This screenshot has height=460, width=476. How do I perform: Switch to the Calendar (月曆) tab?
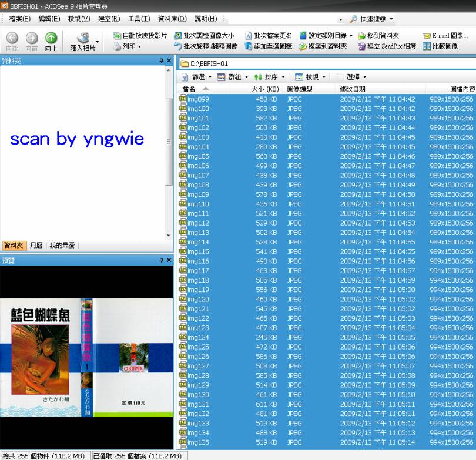tap(36, 246)
